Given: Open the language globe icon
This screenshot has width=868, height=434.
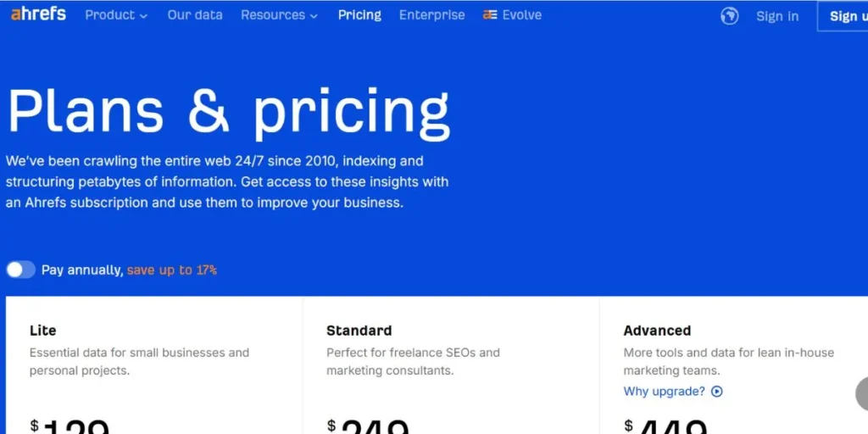Looking at the screenshot, I should point(729,16).
